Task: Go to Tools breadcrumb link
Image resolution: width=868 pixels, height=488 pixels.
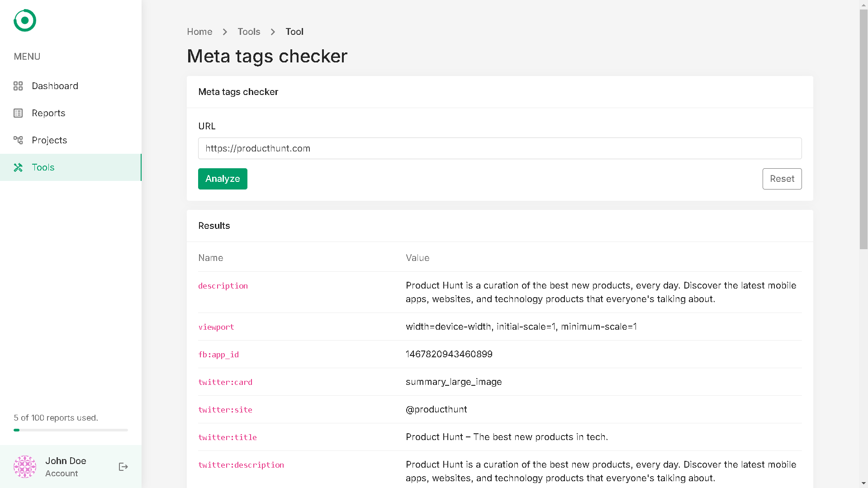Action: click(249, 32)
